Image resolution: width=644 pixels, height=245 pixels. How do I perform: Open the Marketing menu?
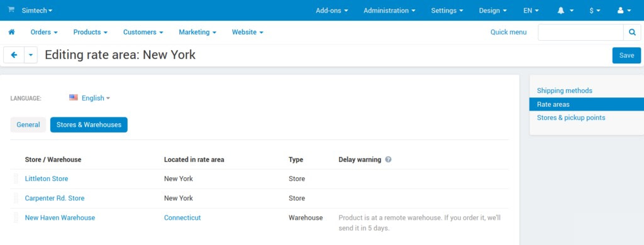tap(197, 32)
